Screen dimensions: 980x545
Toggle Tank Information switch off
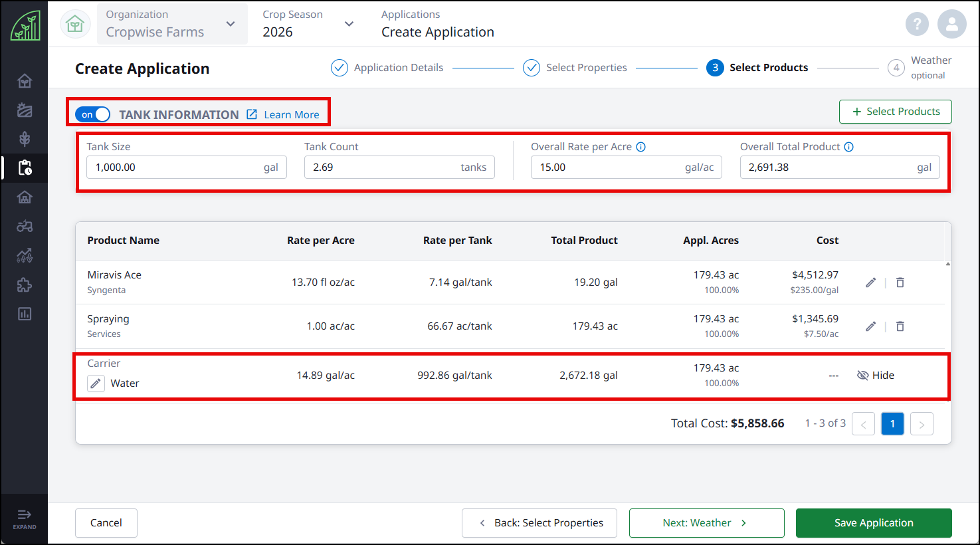click(x=92, y=114)
